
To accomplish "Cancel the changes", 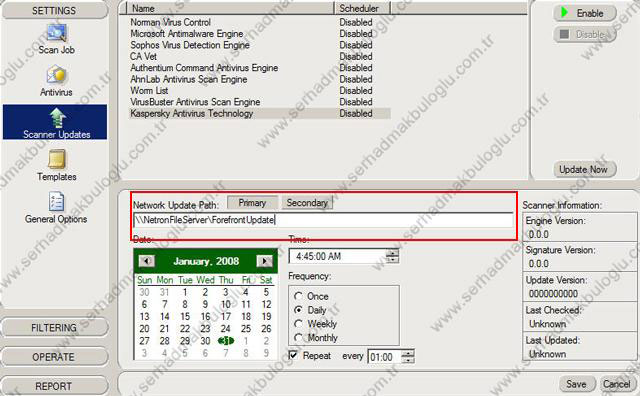I will click(617, 384).
